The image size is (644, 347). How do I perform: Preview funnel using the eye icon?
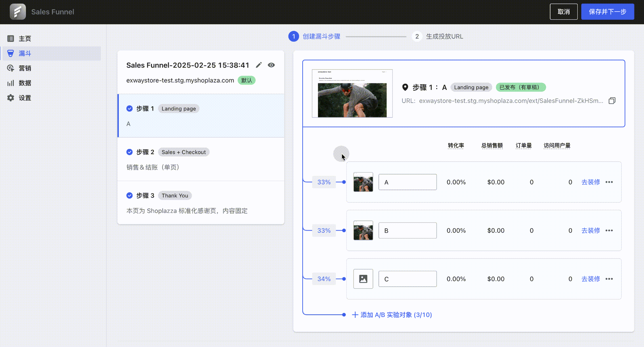point(271,65)
